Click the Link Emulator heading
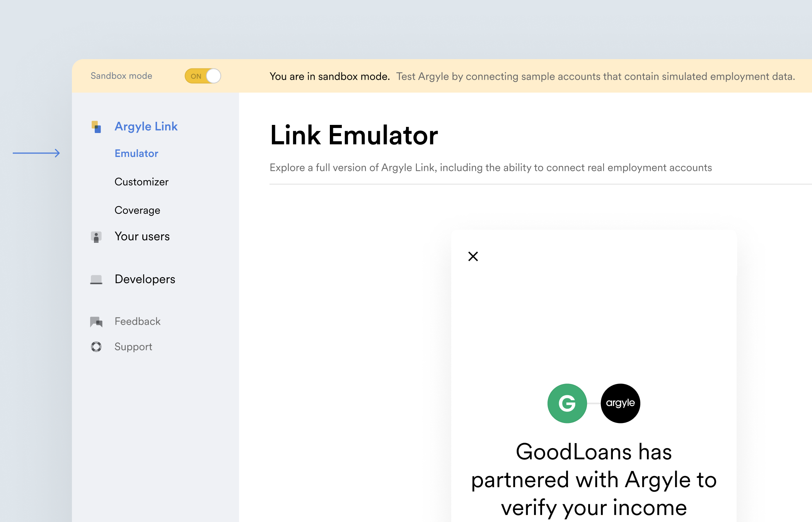 [x=354, y=135]
